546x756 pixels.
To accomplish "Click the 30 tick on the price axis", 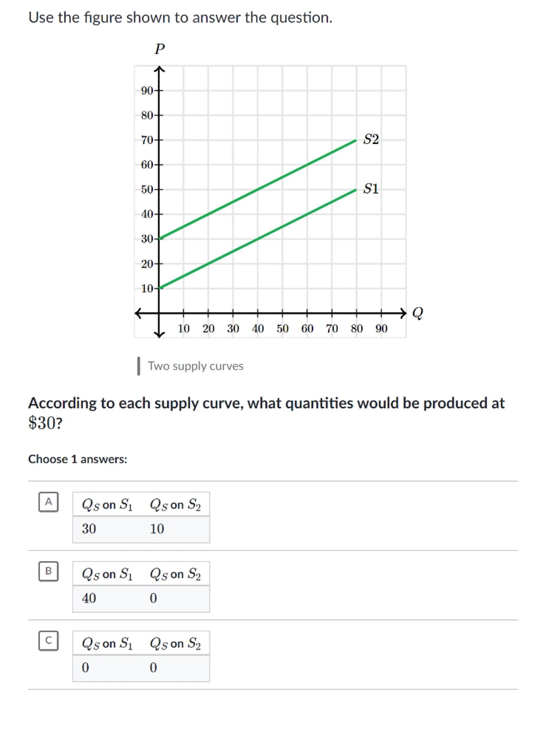I will (147, 239).
